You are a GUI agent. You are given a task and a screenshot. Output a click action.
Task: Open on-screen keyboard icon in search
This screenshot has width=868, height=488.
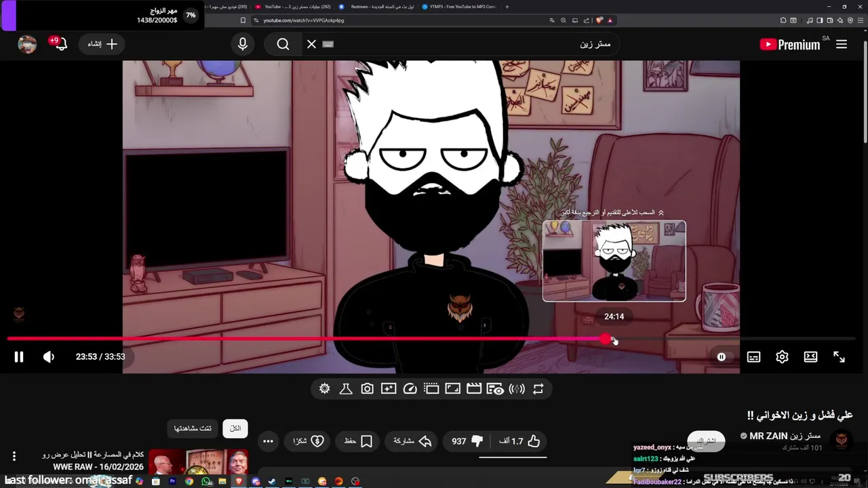click(328, 44)
